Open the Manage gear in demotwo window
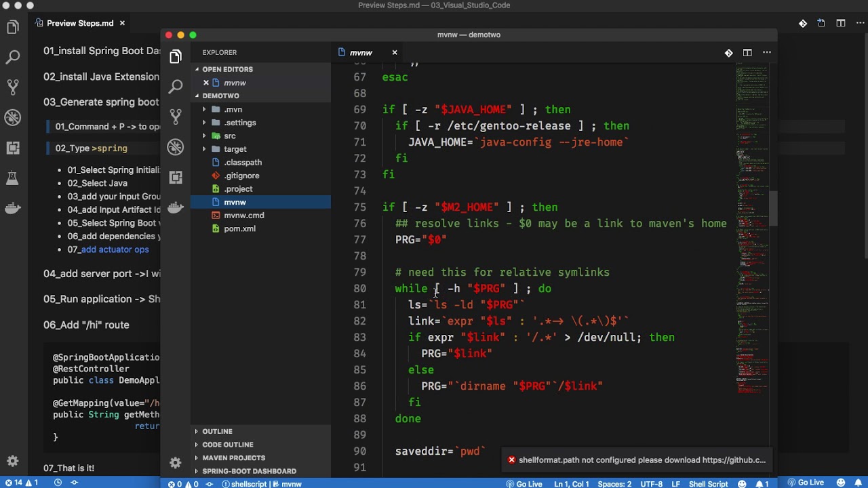Screen dimensions: 868x488 [176, 462]
